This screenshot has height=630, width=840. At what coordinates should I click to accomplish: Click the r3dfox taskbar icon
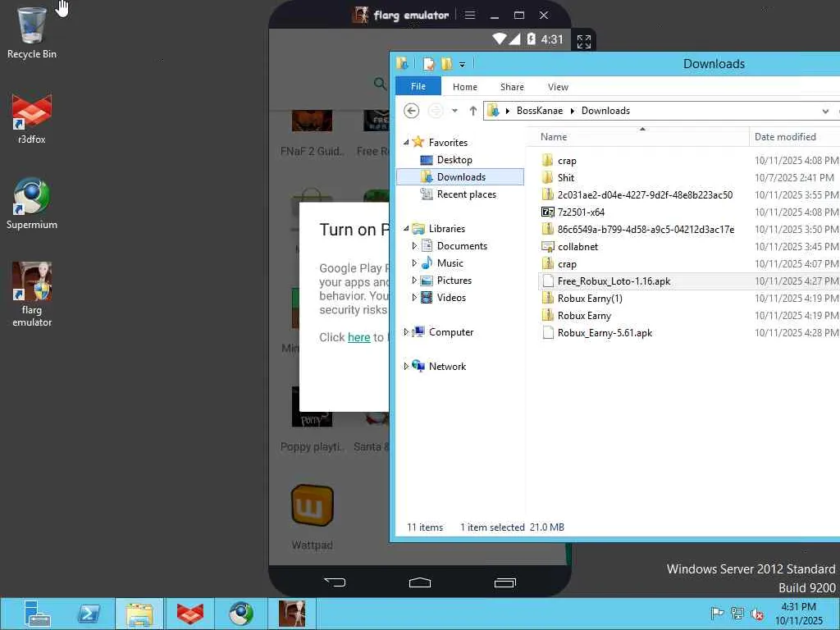pos(190,614)
